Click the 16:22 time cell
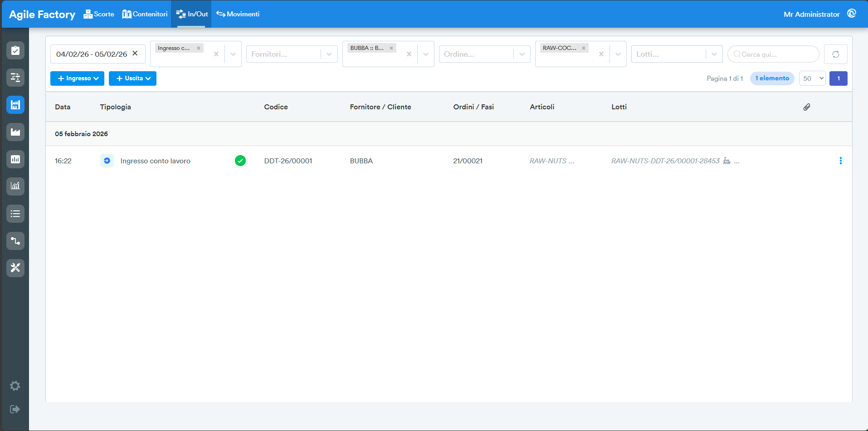This screenshot has height=431, width=868. tap(63, 161)
